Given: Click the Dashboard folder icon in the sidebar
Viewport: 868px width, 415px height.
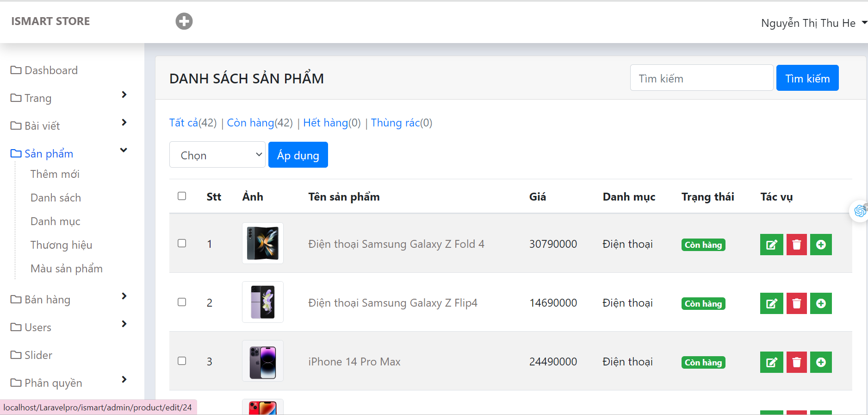Looking at the screenshot, I should pos(15,69).
